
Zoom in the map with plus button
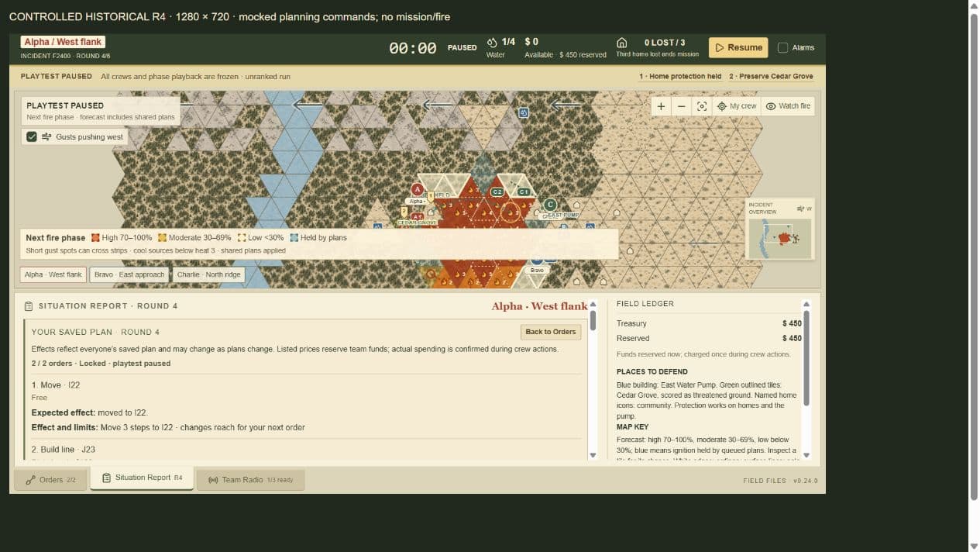pyautogui.click(x=661, y=106)
